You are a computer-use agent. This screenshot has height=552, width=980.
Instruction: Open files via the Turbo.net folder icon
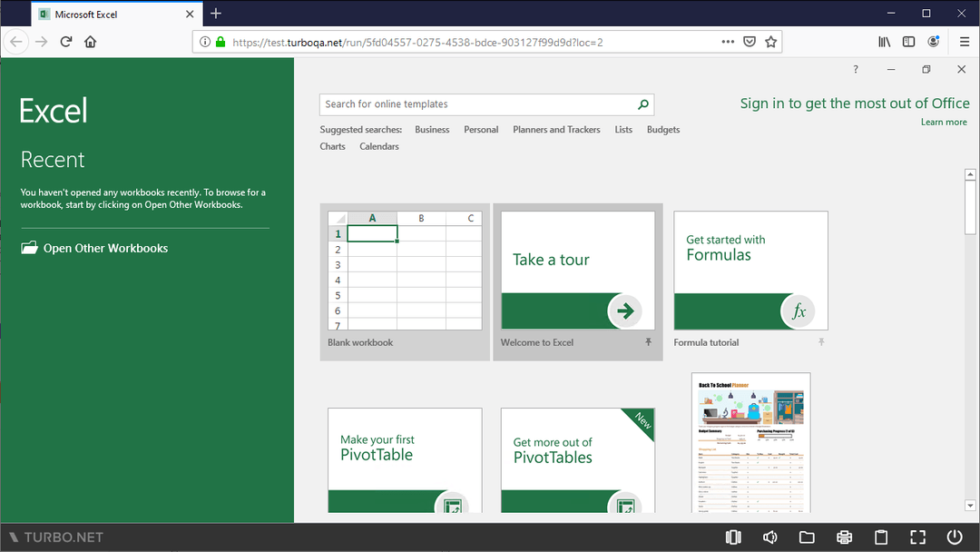coord(807,537)
